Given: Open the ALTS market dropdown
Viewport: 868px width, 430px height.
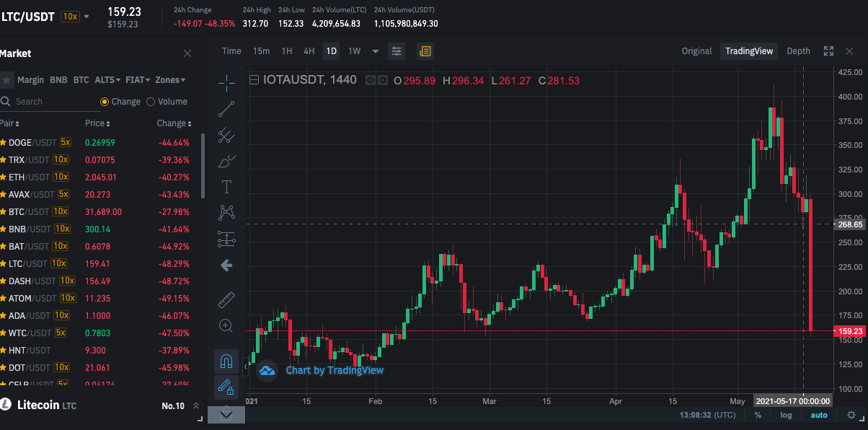Looking at the screenshot, I should [x=107, y=80].
